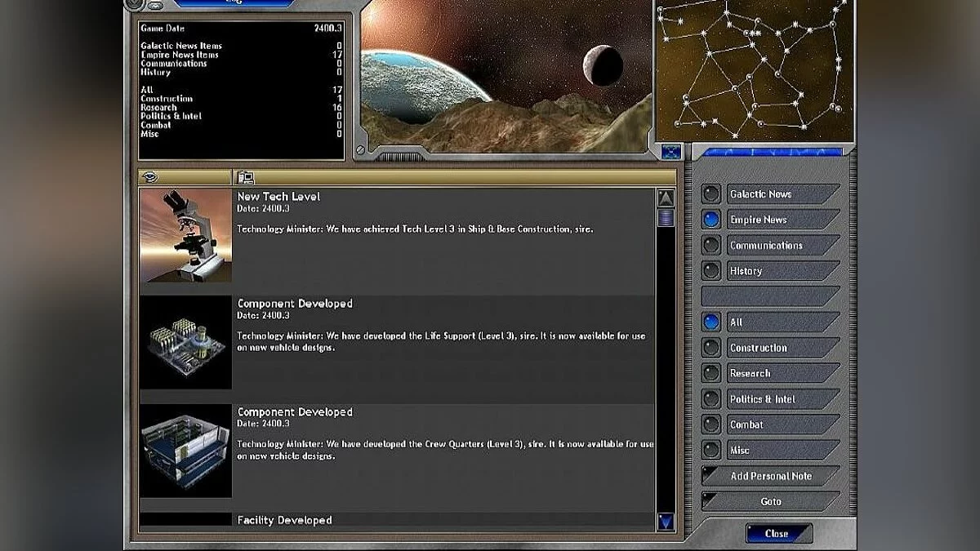Open the Crew Quarters component thumbnail
Screen dimensions: 980x551
[185, 451]
